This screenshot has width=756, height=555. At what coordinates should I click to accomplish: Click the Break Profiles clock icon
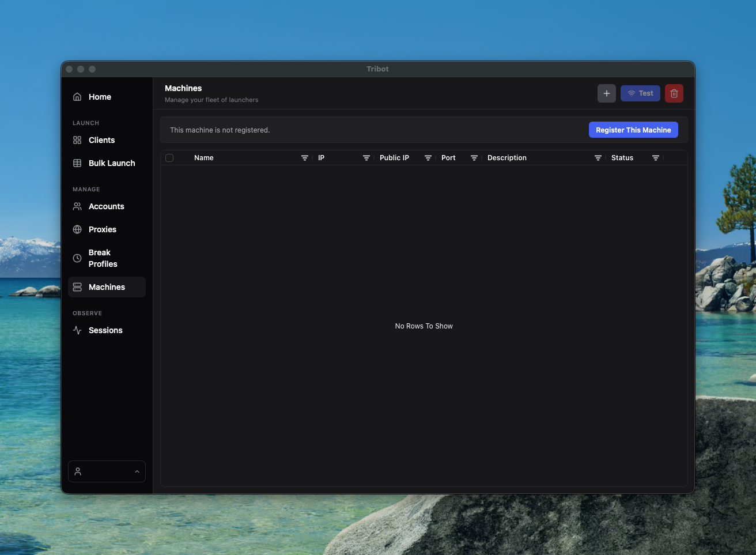tap(77, 258)
